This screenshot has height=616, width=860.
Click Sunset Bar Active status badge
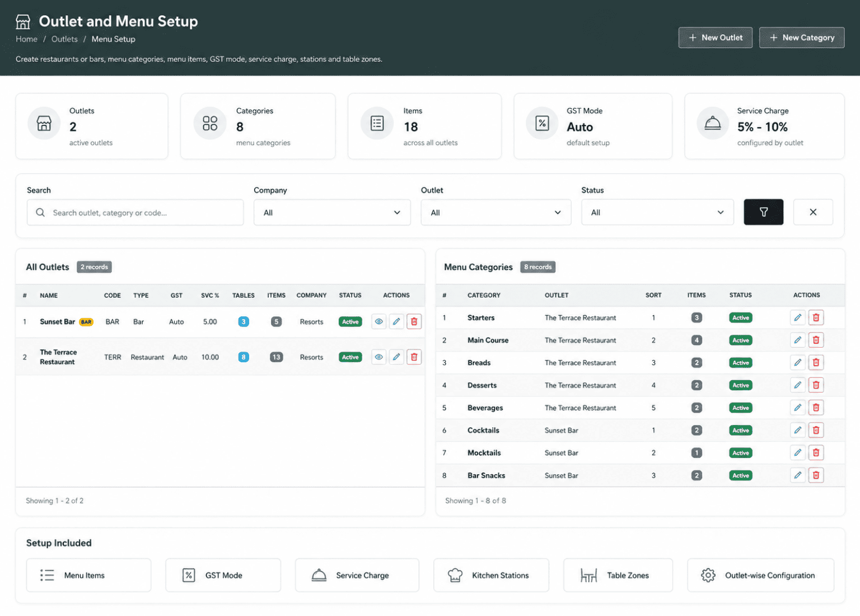click(x=350, y=321)
